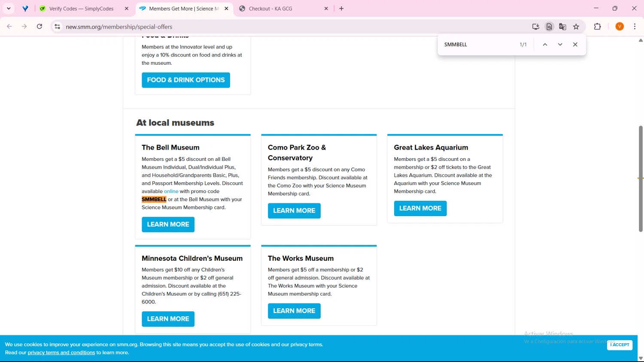Click the vertical scrollbar thumb
The image size is (644, 362).
point(641,179)
